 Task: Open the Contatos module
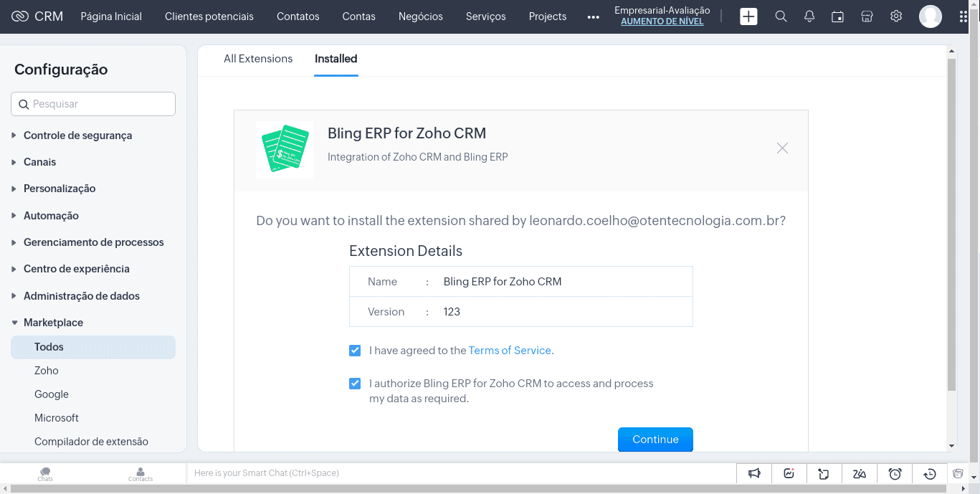[x=298, y=16]
